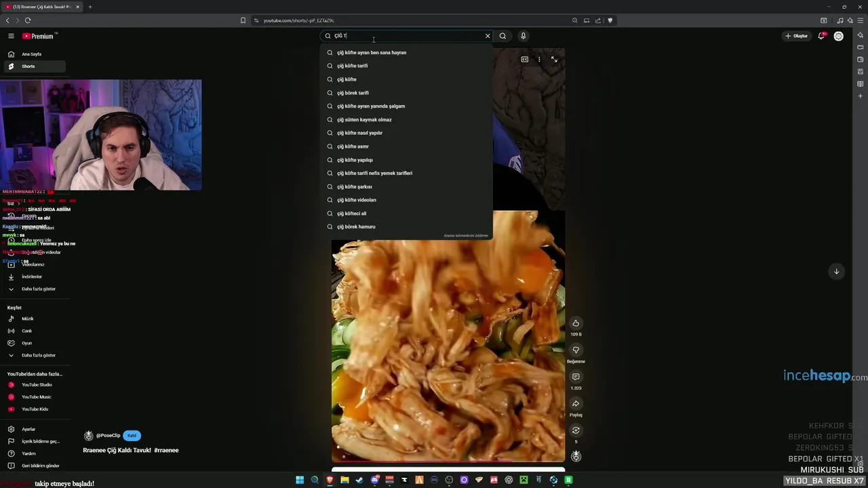Open YouTube notifications bell
Viewport: 868px width, 488px height.
pos(821,36)
